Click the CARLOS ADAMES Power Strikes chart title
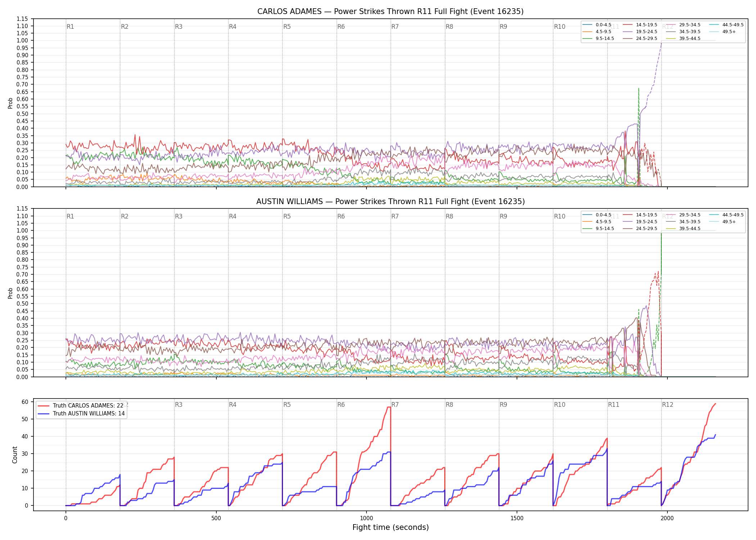 pyautogui.click(x=390, y=12)
